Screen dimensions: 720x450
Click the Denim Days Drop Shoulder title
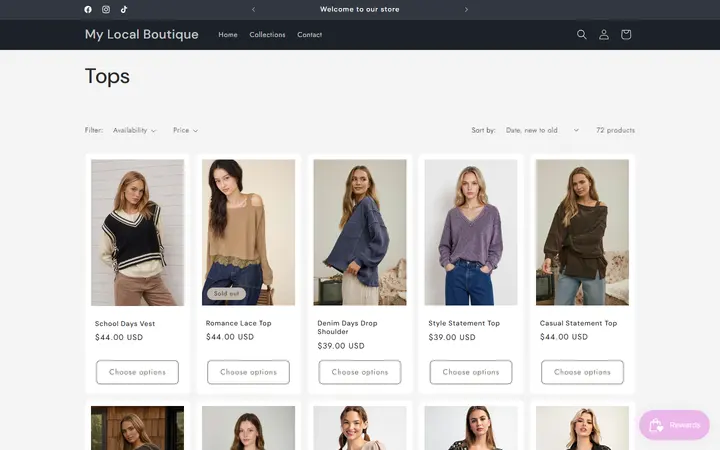point(347,327)
